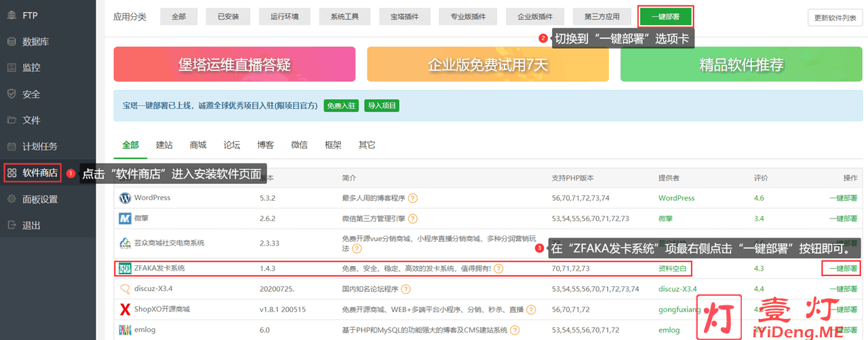Switch to the 一键部署 category tab
This screenshot has width=868, height=340.
pos(665,17)
